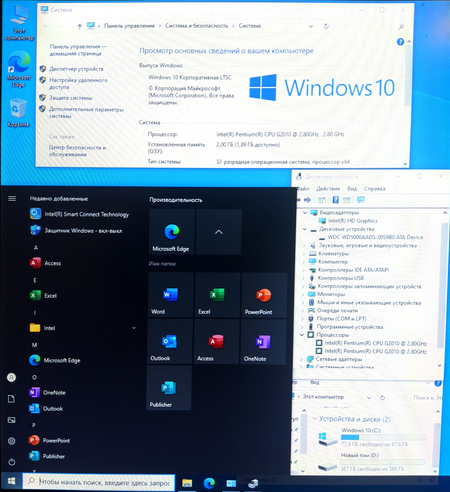Open Intel Smart Connect Technology app

coord(80,214)
